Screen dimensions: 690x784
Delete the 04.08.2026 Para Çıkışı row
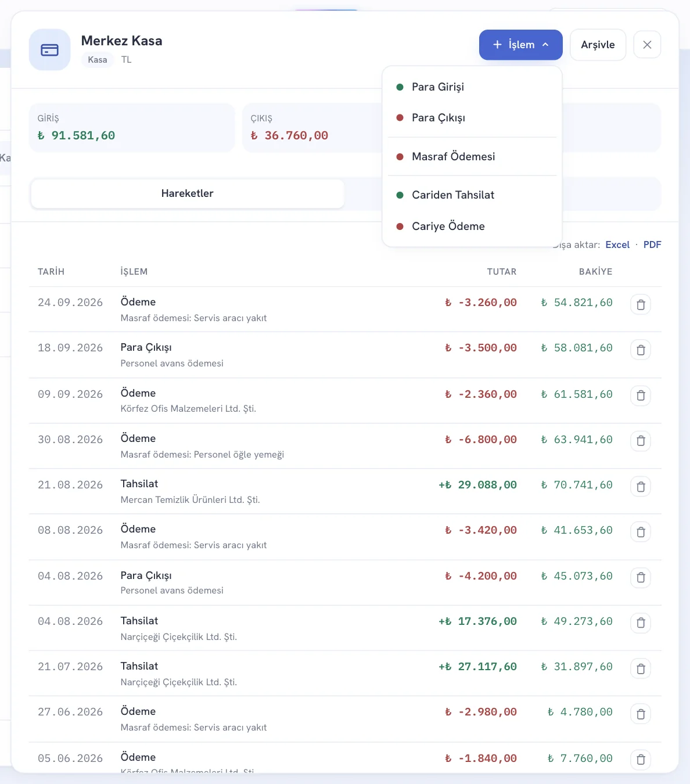pyautogui.click(x=641, y=577)
